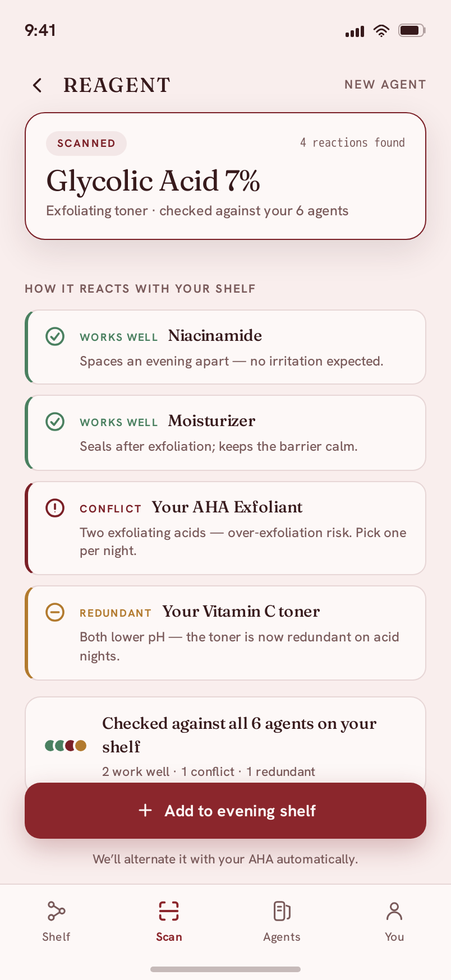Tap the plus icon on Add button
451x980 pixels.
[145, 811]
